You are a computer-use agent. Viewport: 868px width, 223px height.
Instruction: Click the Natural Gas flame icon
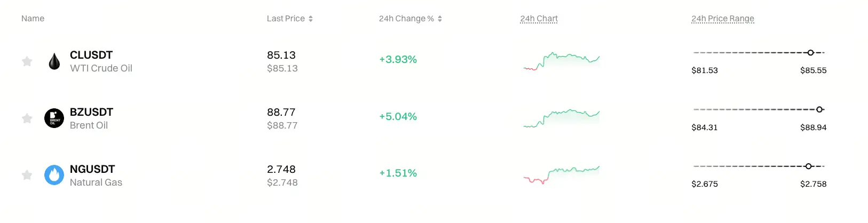click(x=54, y=175)
